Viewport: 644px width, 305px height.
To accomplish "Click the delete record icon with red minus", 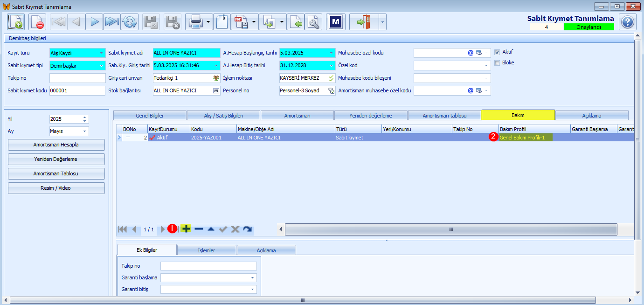I will click(x=37, y=22).
